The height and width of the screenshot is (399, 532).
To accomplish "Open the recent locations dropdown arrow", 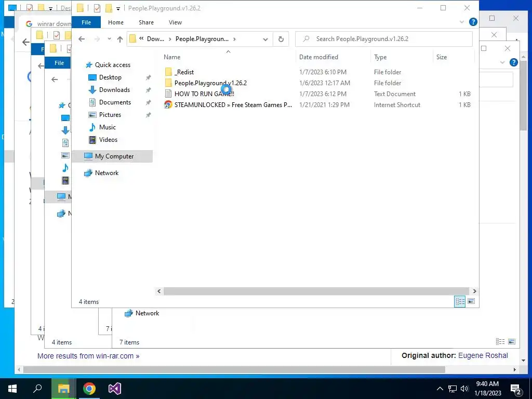I will click(109, 39).
